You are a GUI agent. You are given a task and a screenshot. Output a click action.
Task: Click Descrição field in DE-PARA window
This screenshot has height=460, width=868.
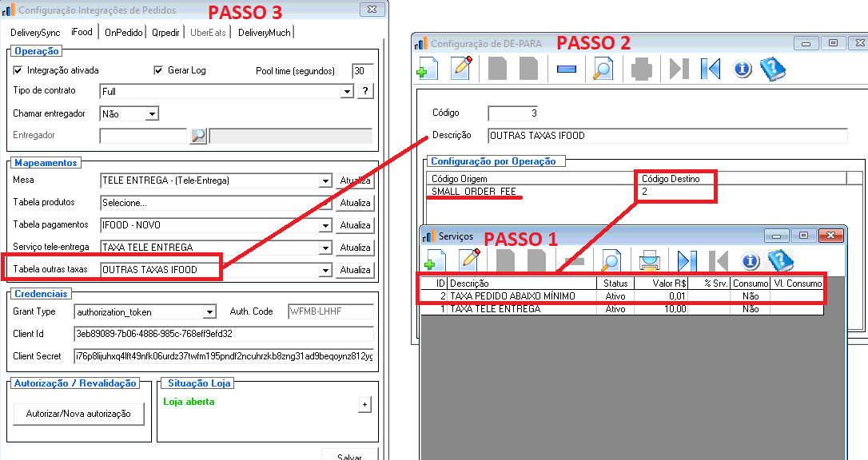pyautogui.click(x=667, y=136)
